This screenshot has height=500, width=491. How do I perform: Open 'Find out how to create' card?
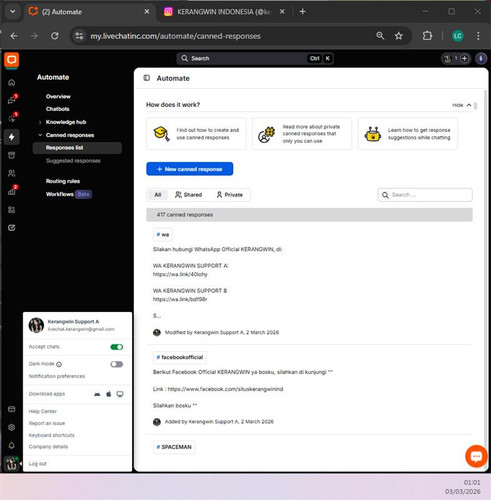pos(196,134)
